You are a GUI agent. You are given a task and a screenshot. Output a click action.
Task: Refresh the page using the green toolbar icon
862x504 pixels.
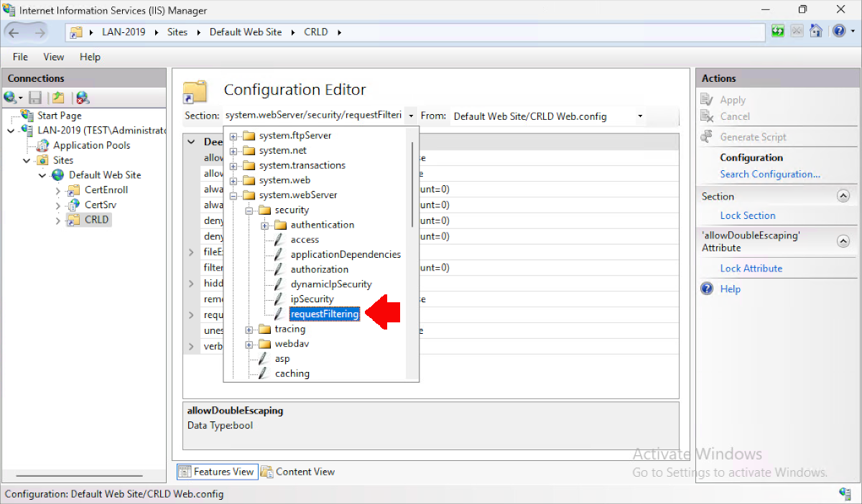(x=778, y=32)
